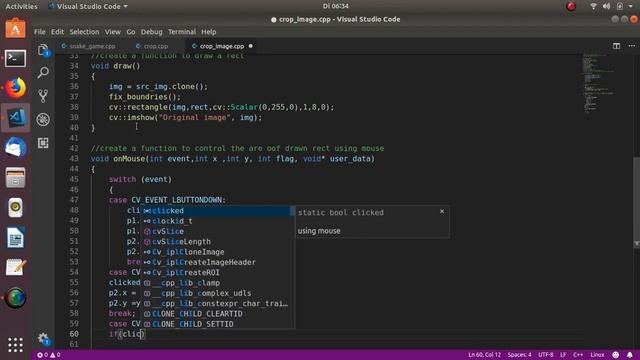Close the suggestion details panel
The image size is (640, 360).
click(442, 211)
